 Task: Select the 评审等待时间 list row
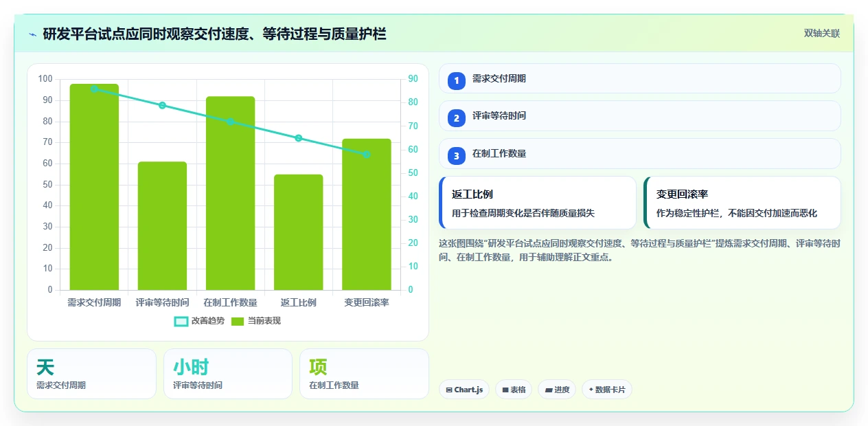(640, 116)
